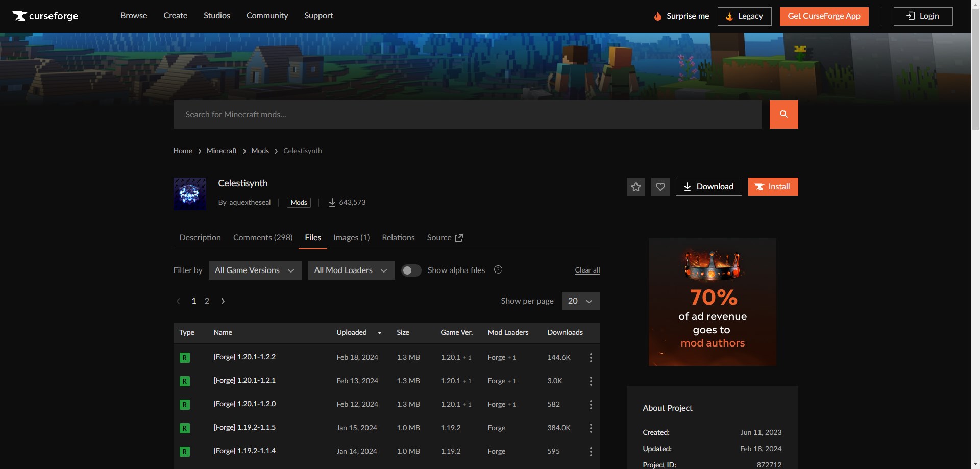This screenshot has width=980, height=469.
Task: Click the alpha files help question icon
Action: tap(498, 270)
